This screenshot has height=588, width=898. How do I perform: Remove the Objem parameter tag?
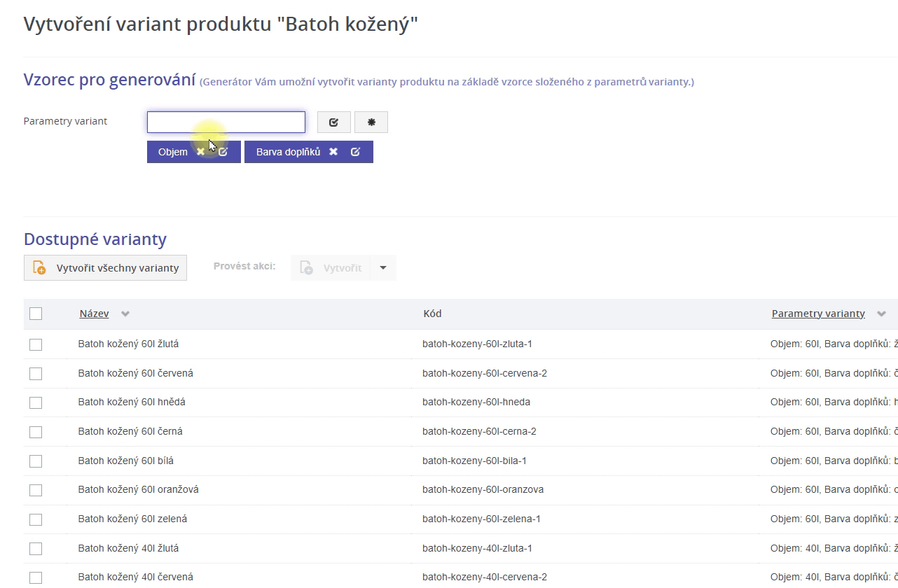pyautogui.click(x=201, y=152)
